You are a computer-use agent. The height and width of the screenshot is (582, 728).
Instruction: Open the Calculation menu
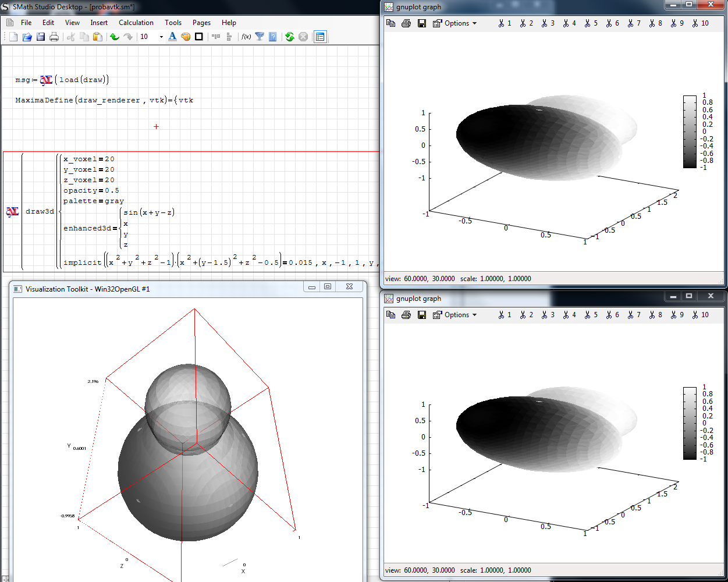[x=136, y=23]
